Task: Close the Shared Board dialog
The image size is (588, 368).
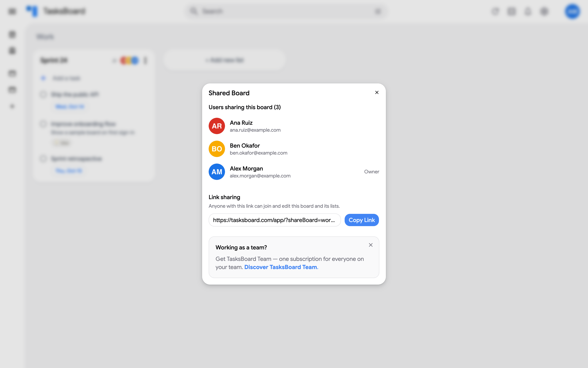Action: pyautogui.click(x=377, y=92)
